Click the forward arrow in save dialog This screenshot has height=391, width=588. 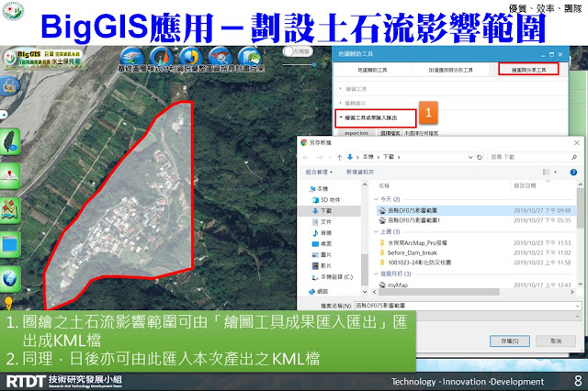click(320, 157)
